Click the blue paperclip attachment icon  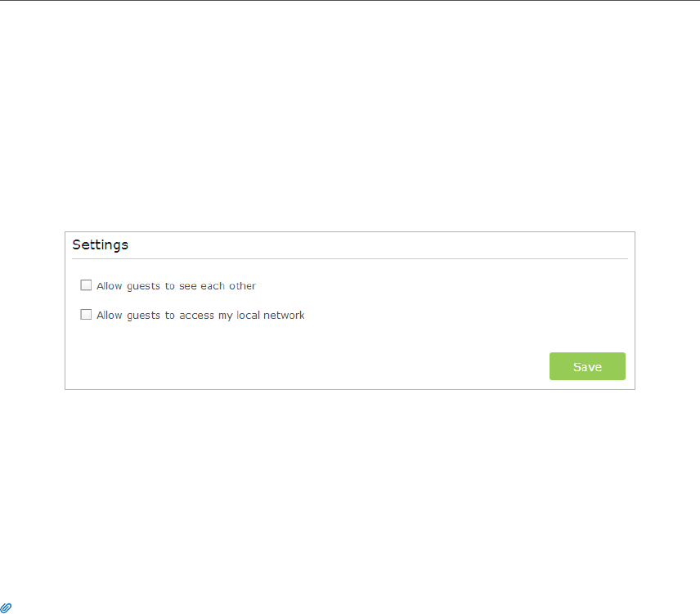tap(6, 607)
